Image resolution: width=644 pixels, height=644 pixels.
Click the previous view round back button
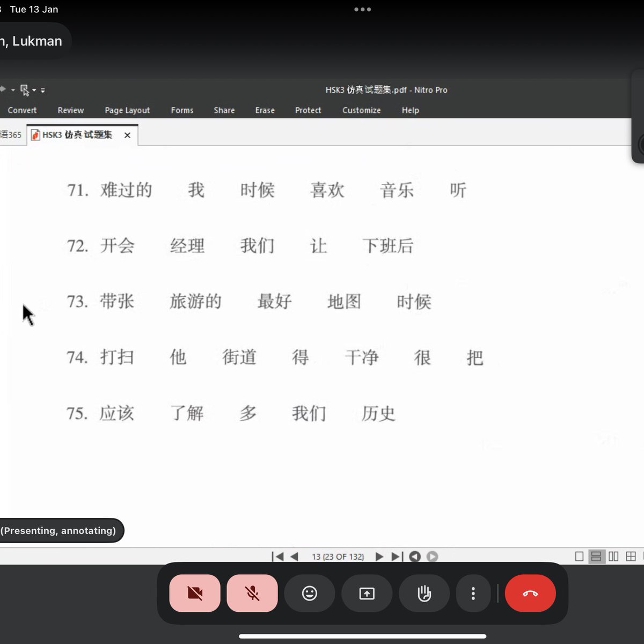tap(415, 557)
